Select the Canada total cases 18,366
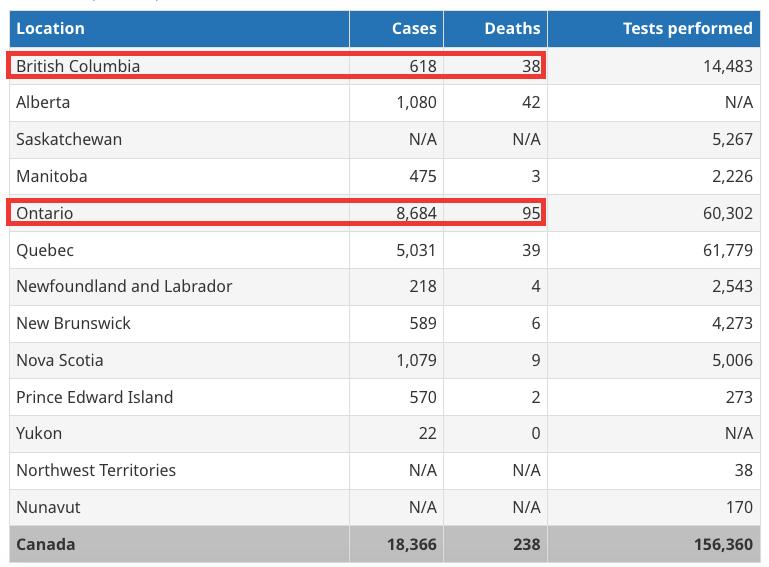769x567 pixels. [410, 544]
